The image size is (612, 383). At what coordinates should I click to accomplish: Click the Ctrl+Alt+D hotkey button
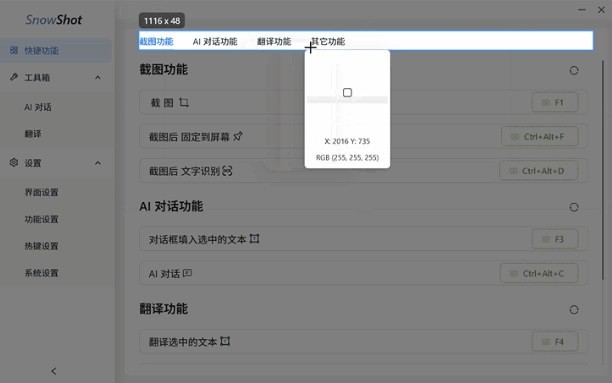pos(539,171)
